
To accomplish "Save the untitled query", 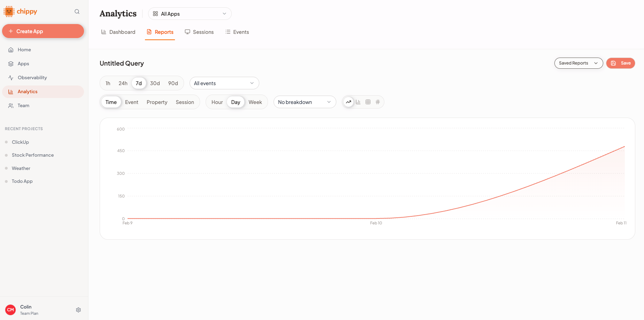I will 621,63.
